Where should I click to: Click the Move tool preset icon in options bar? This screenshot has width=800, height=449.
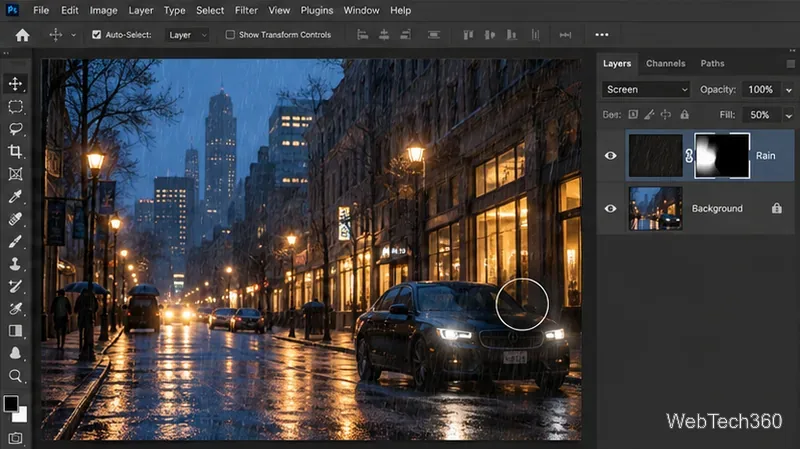point(56,35)
